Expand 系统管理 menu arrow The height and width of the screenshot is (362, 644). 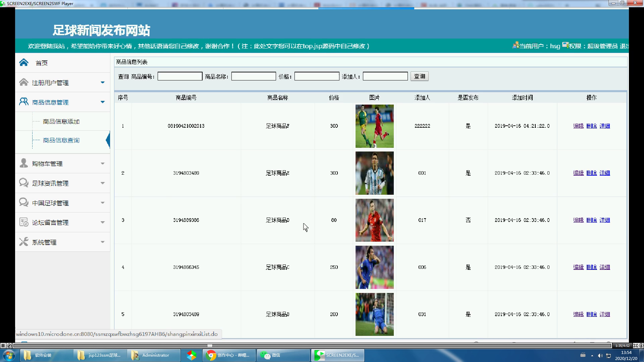tap(103, 242)
